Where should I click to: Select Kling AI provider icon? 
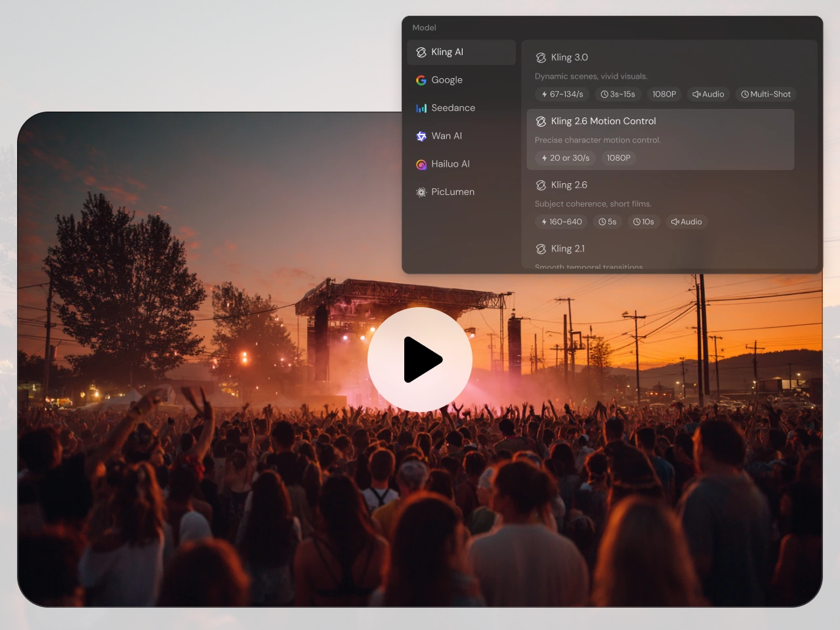coord(421,52)
